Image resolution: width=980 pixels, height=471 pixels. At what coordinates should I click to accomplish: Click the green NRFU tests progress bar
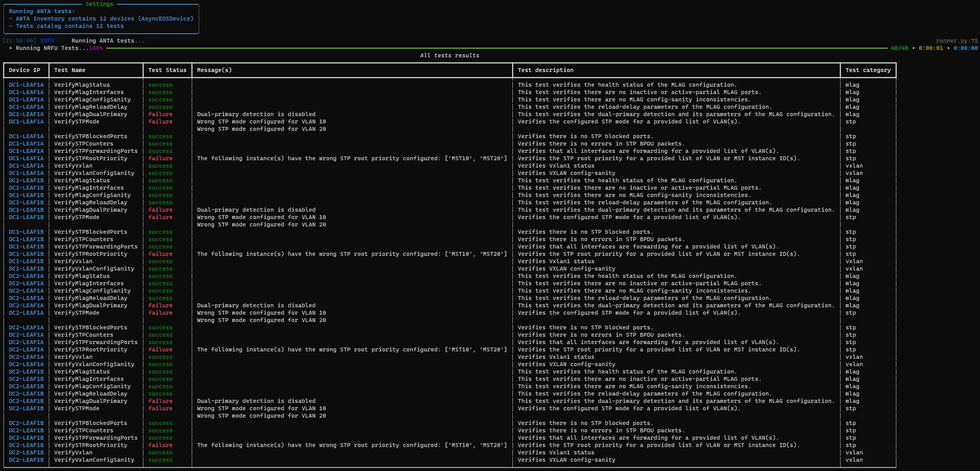pos(497,48)
